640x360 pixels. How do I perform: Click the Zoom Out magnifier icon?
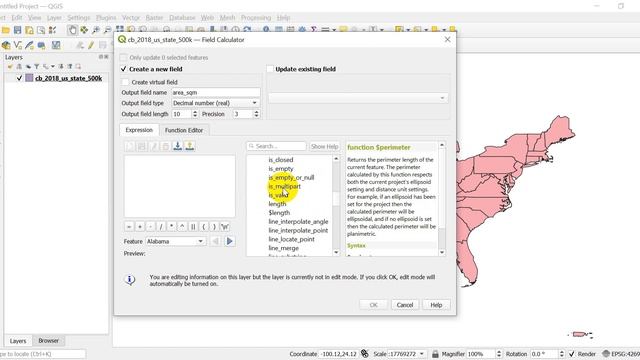[108, 30]
